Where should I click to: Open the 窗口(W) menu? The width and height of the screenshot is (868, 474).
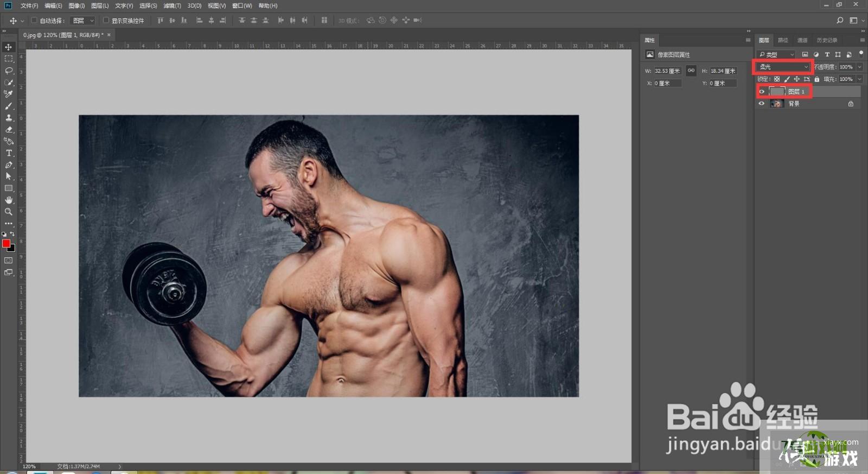242,5
